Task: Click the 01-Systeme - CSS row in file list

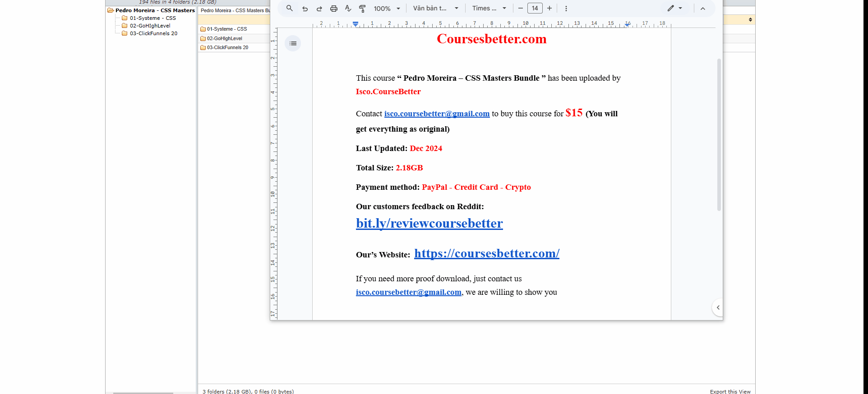Action: tap(234, 29)
